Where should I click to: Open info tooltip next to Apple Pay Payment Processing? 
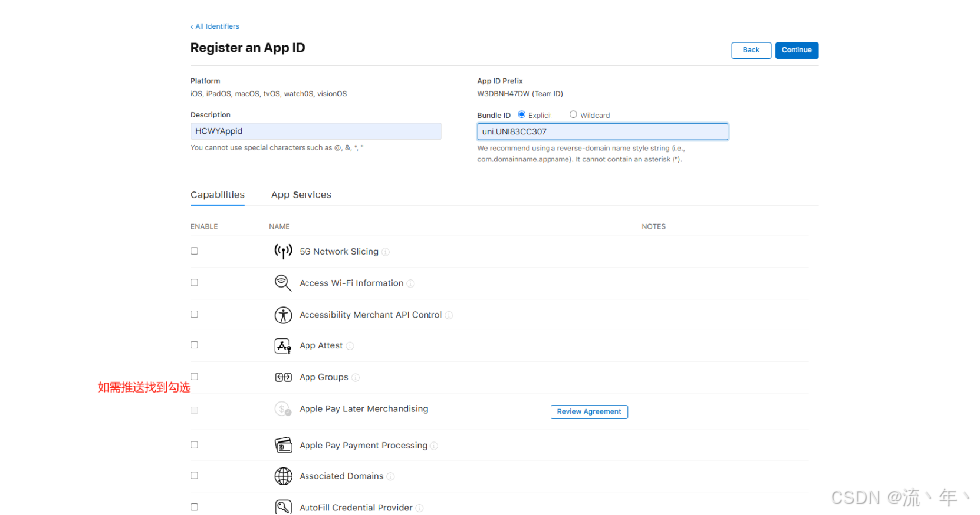(434, 445)
